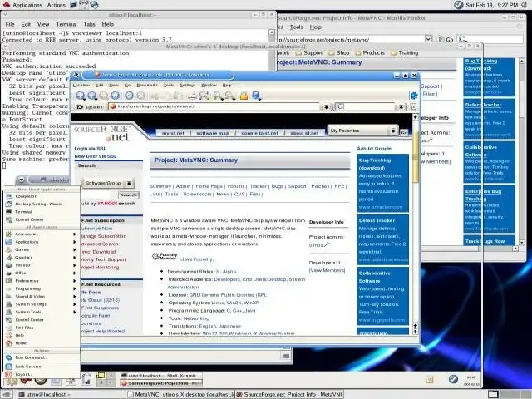Click the circular check icon in KDE panel tray
The width and height of the screenshot is (532, 399).
[453, 379]
